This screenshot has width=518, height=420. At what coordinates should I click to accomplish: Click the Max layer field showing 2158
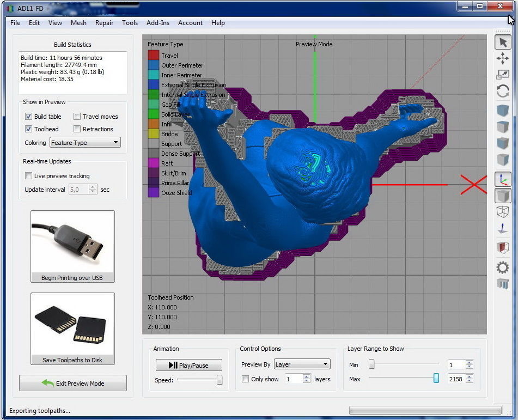tap(456, 379)
